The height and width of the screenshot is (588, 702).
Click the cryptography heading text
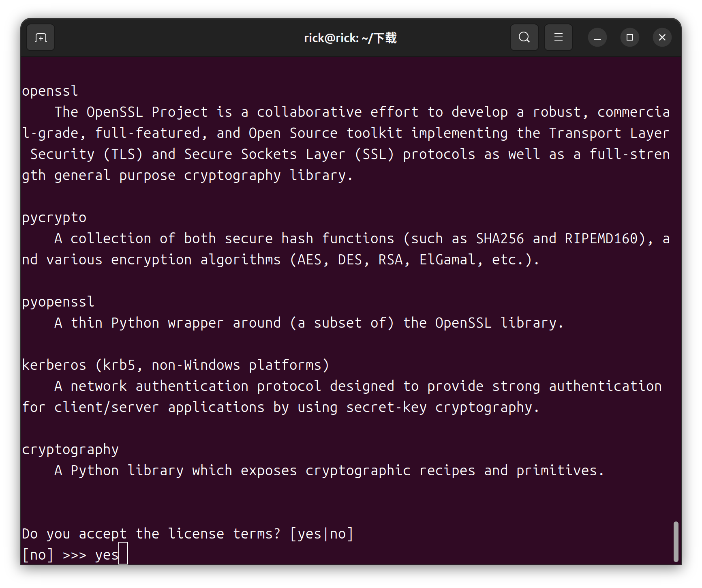tap(70, 450)
